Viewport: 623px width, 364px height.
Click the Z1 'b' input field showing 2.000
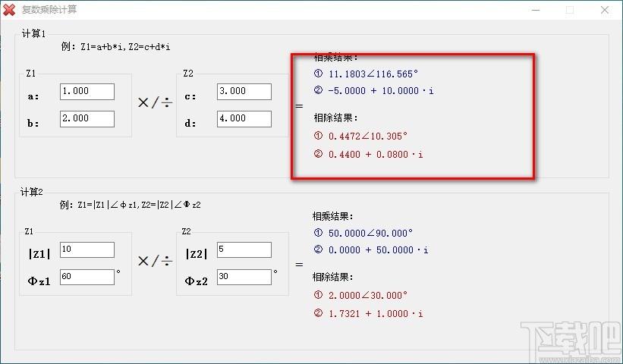[87, 119]
